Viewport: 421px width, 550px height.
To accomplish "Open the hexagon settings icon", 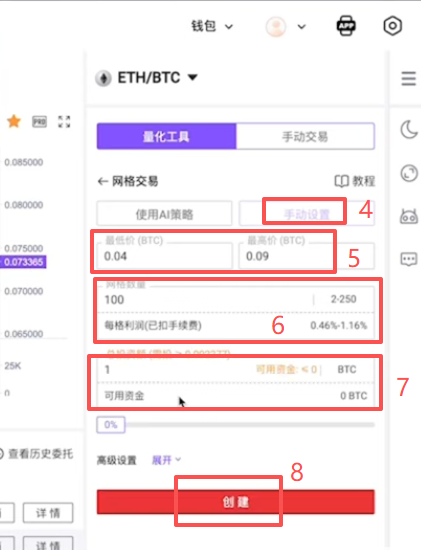I will click(392, 26).
